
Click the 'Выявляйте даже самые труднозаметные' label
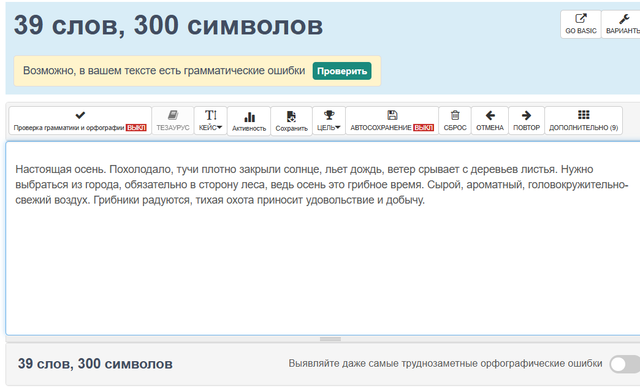(445, 363)
